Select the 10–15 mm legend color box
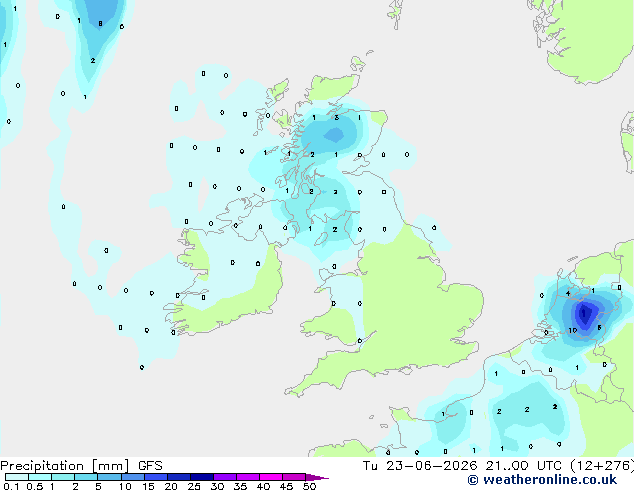This screenshot has width=634, height=490. tap(133, 477)
